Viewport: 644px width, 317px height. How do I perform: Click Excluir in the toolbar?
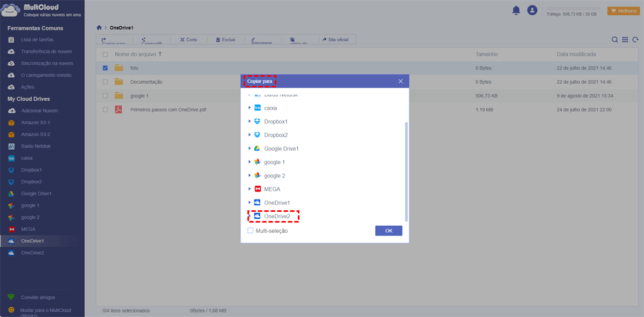click(x=225, y=40)
